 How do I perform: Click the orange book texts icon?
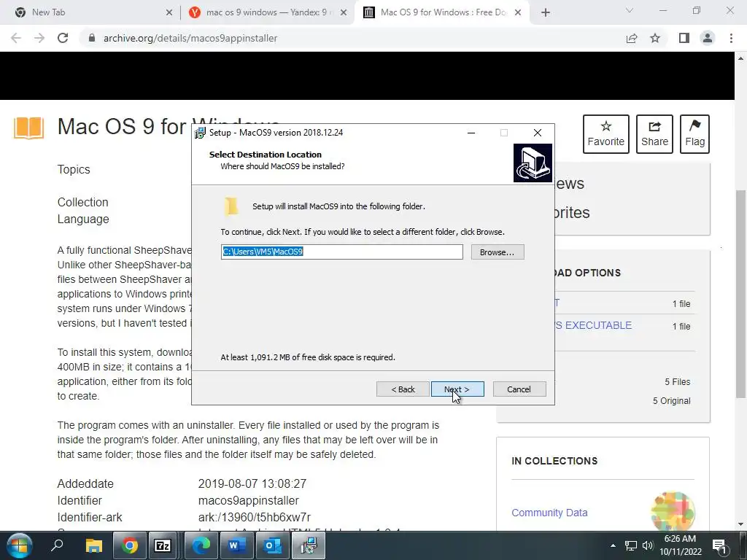coord(28,128)
